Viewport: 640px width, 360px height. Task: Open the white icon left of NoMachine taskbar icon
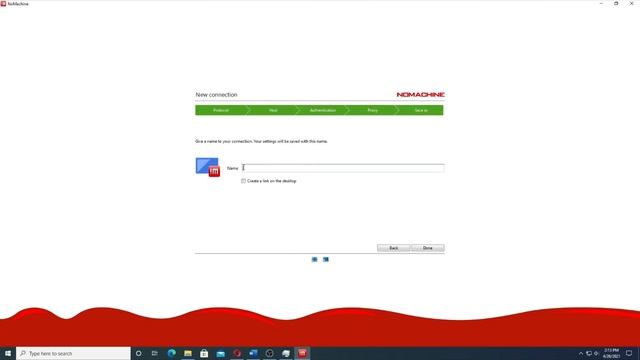286,353
